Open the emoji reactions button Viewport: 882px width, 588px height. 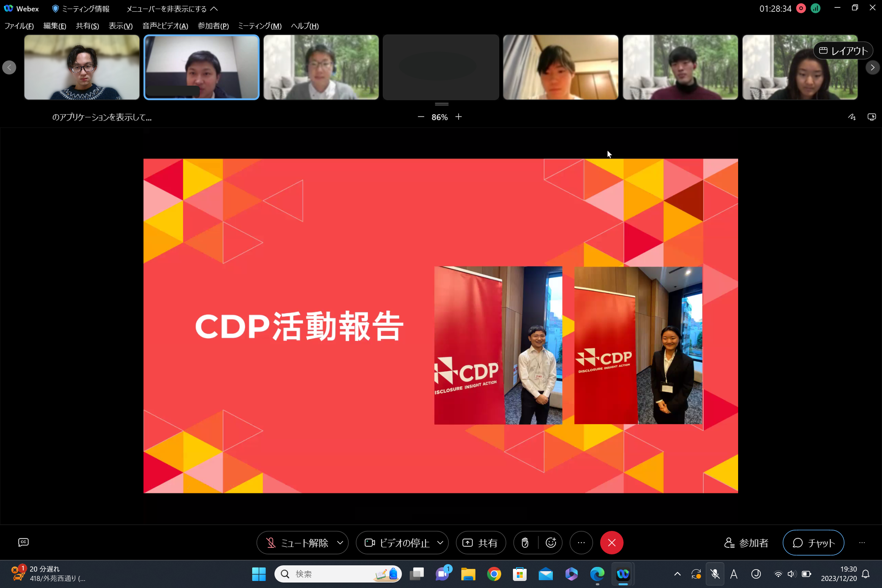(x=551, y=543)
